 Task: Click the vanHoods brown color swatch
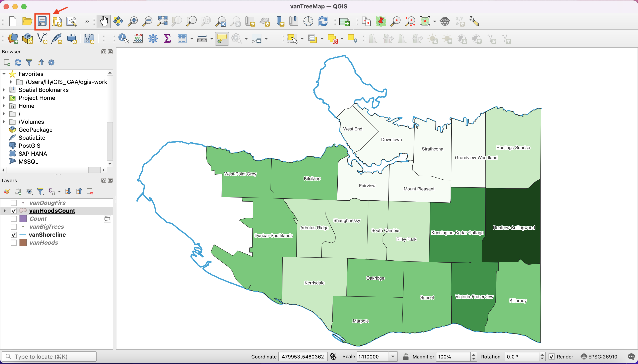pyautogui.click(x=23, y=243)
